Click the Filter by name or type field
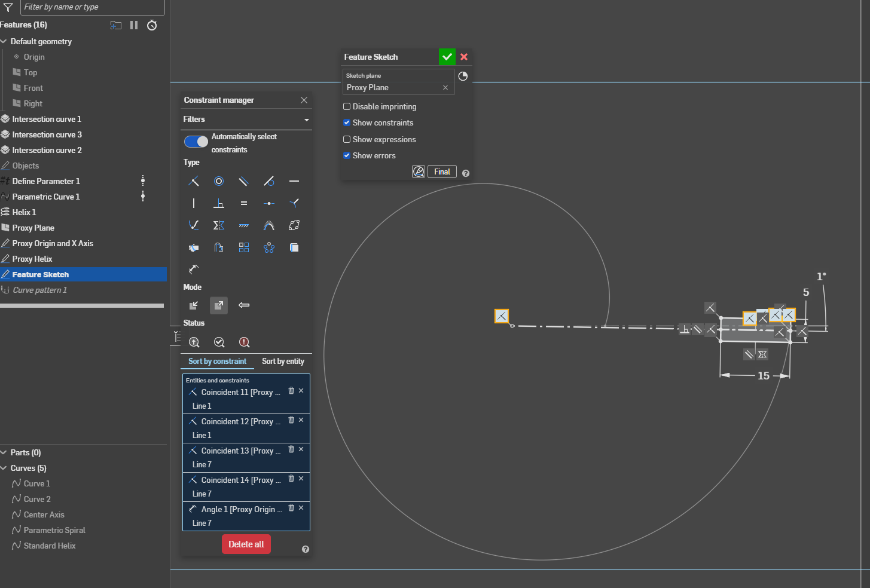The image size is (870, 588). point(93,7)
